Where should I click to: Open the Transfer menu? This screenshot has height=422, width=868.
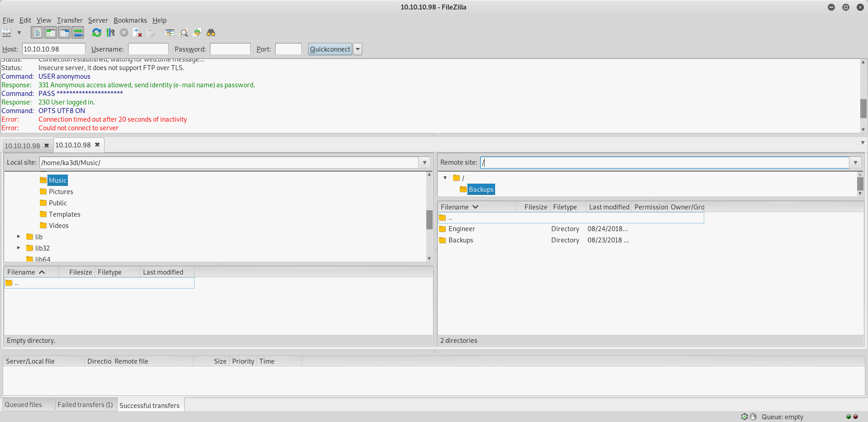point(70,20)
